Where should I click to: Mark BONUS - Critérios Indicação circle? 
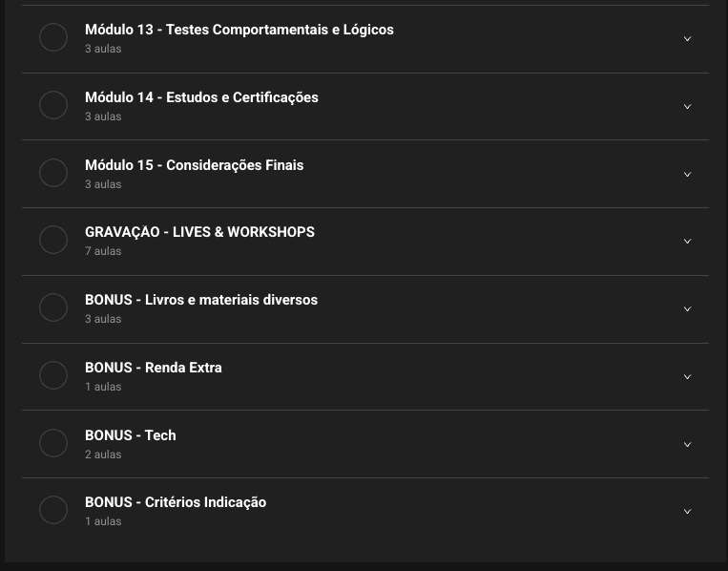(x=53, y=510)
